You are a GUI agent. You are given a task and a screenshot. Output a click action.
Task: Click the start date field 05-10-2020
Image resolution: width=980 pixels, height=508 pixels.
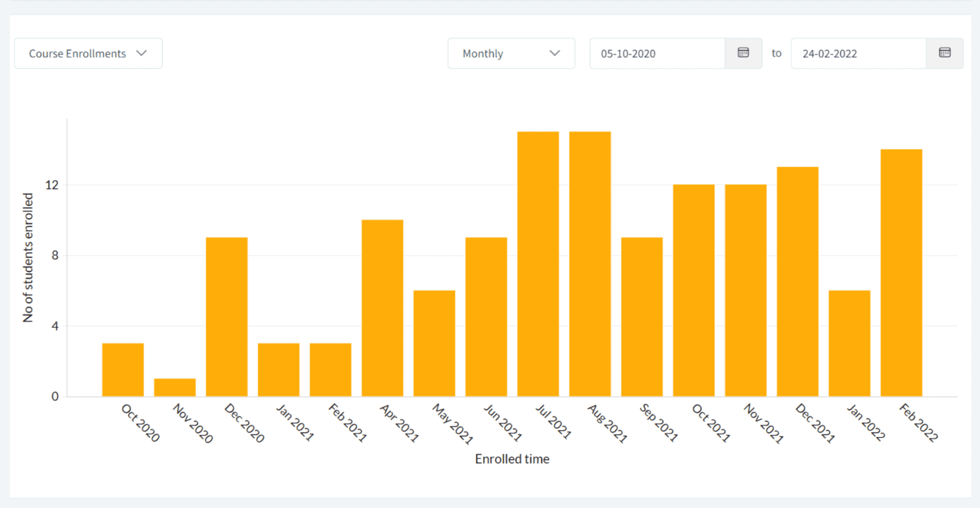pyautogui.click(x=657, y=53)
